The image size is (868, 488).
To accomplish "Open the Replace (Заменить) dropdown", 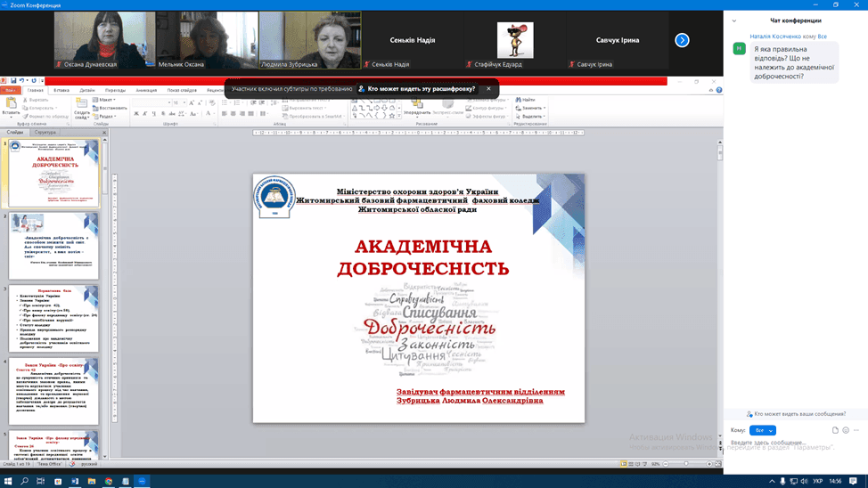I will point(530,108).
